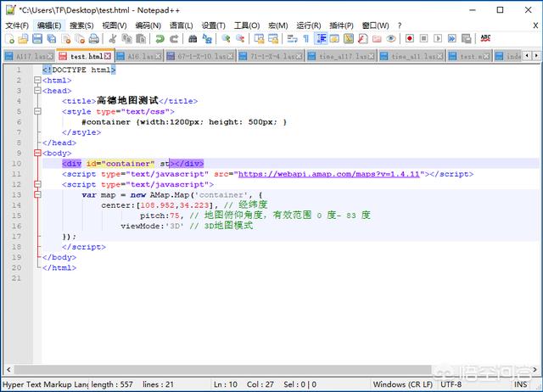543x392 pixels.
Task: Collapse the style tag fold marker
Action: [x=37, y=111]
